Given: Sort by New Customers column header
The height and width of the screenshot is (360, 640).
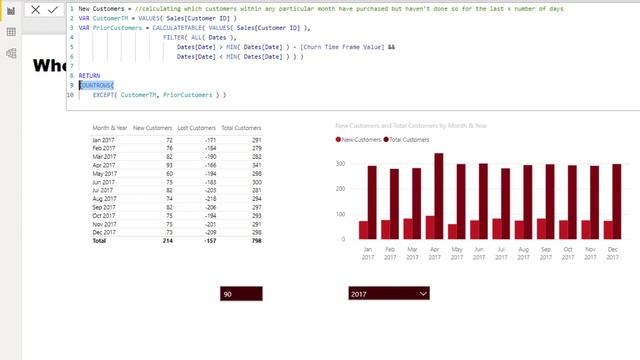Looking at the screenshot, I should click(153, 128).
